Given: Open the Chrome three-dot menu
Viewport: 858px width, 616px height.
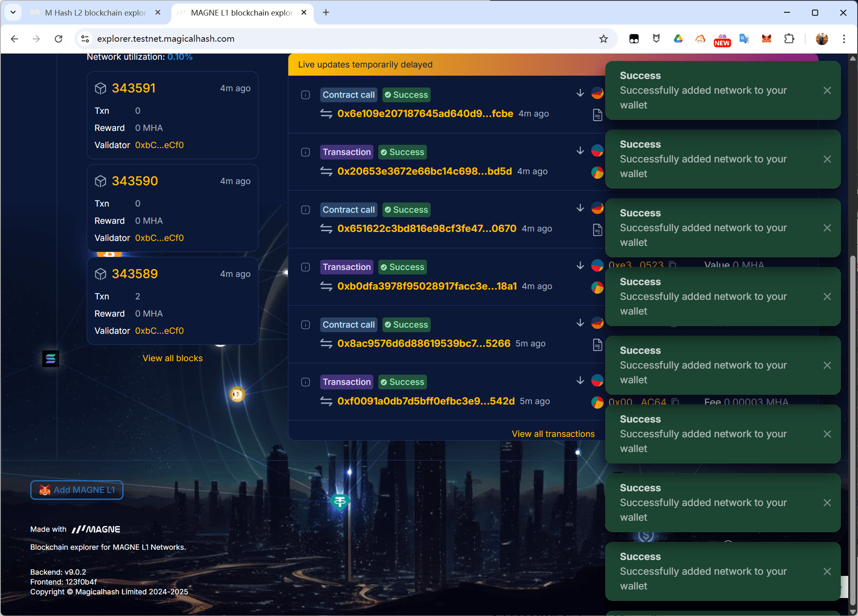Looking at the screenshot, I should (x=844, y=39).
